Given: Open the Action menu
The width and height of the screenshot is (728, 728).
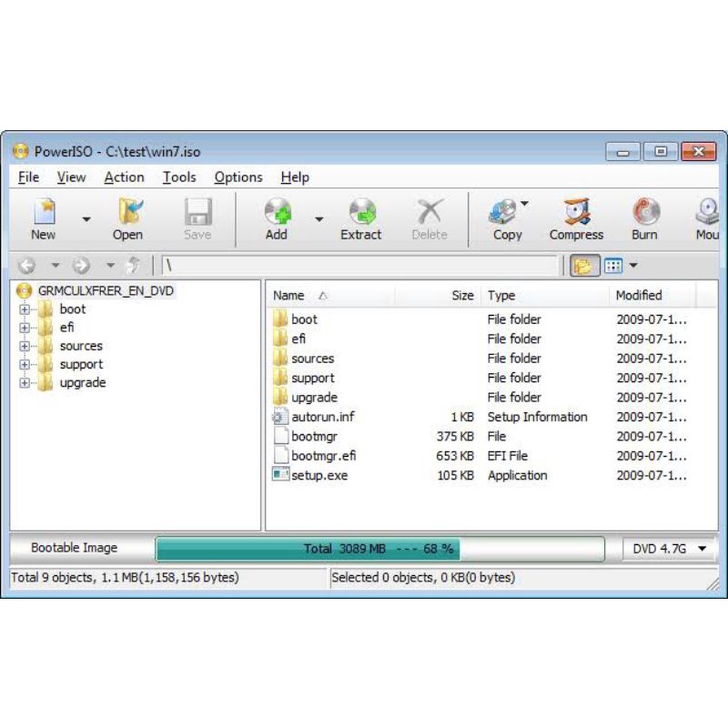Looking at the screenshot, I should (x=124, y=177).
